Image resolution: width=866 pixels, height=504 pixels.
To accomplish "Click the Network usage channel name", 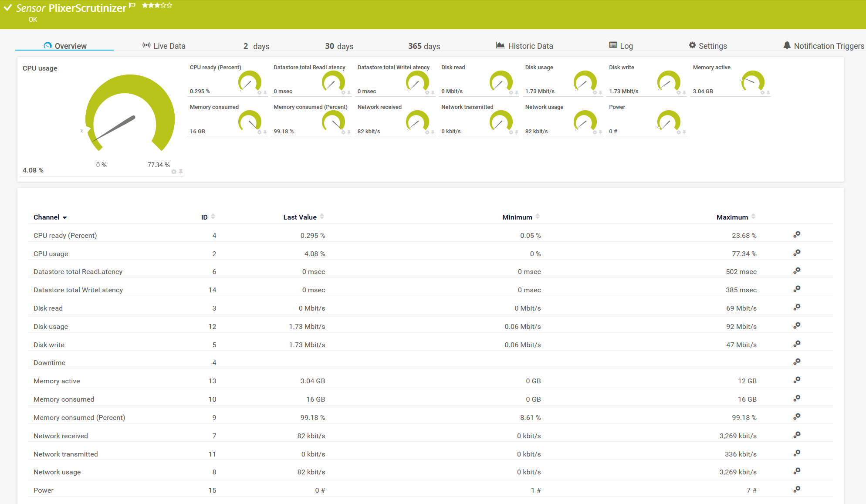I will point(57,472).
